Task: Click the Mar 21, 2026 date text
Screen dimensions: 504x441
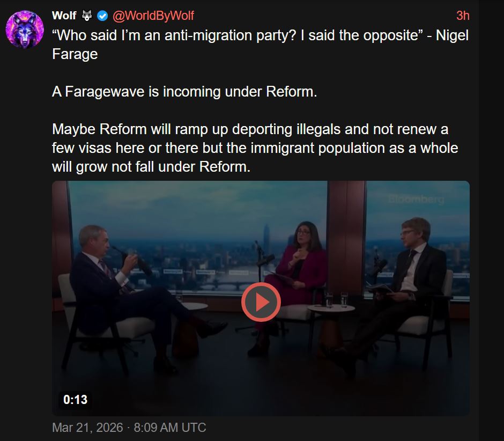Action: 87,428
